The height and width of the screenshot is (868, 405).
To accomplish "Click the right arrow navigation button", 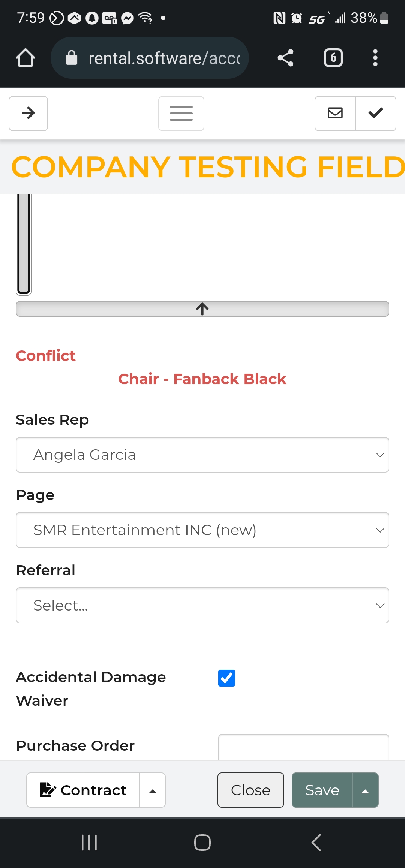I will [28, 113].
